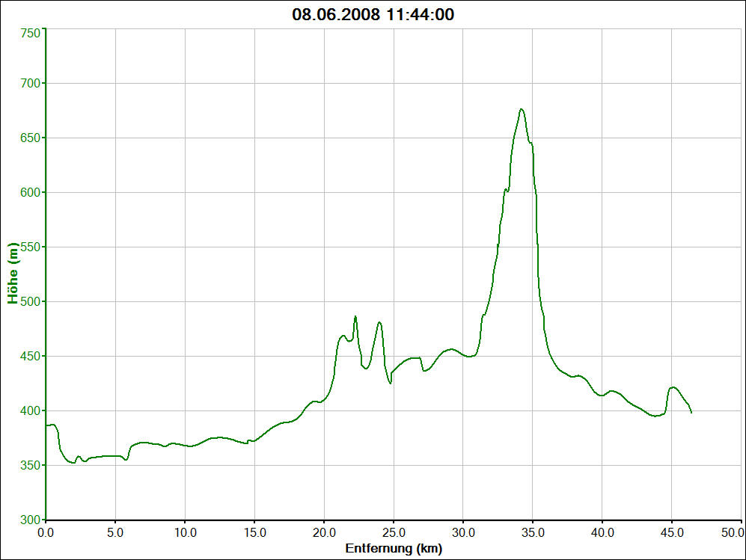Click the chart title 08.06.2008 11:44:00
This screenshot has width=746, height=560.
373,14
